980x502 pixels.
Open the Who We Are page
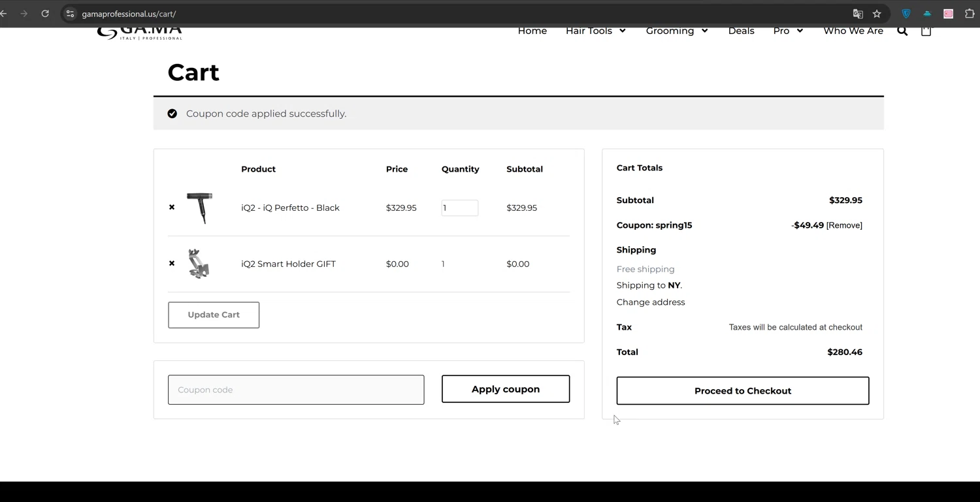click(853, 31)
